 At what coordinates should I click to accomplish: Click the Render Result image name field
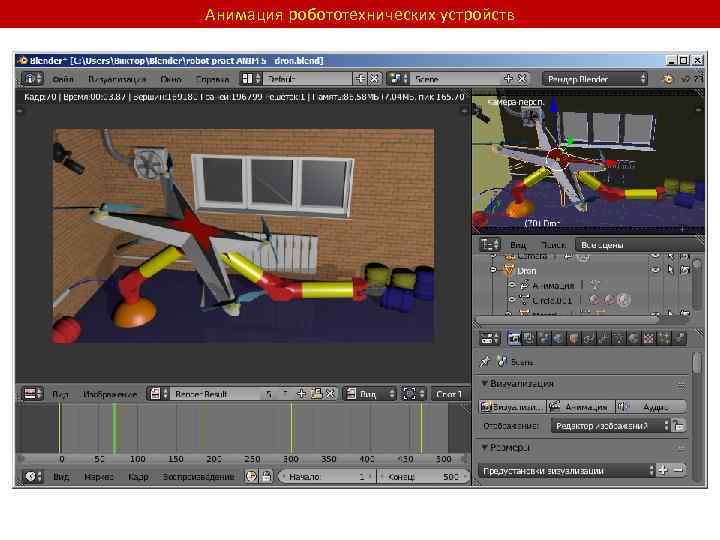pyautogui.click(x=216, y=394)
